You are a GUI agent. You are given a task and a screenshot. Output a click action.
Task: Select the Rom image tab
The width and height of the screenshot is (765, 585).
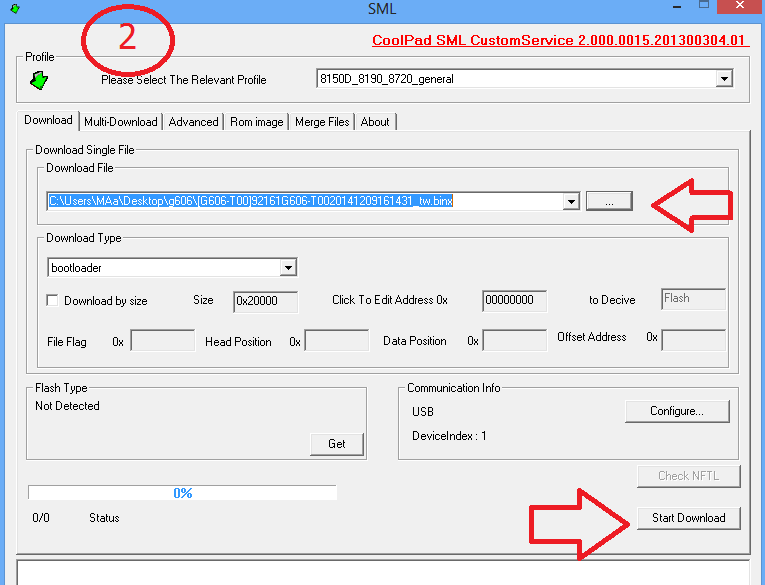point(257,121)
